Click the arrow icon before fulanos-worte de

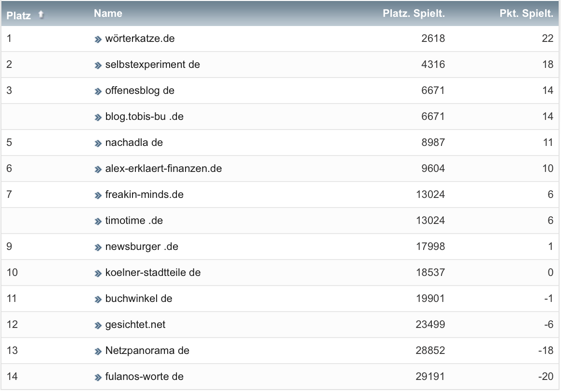[x=98, y=378]
